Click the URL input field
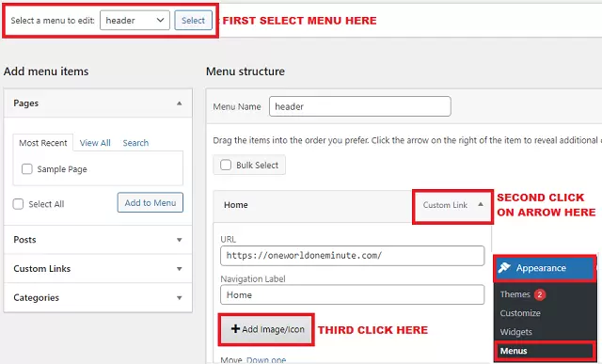 [352, 256]
